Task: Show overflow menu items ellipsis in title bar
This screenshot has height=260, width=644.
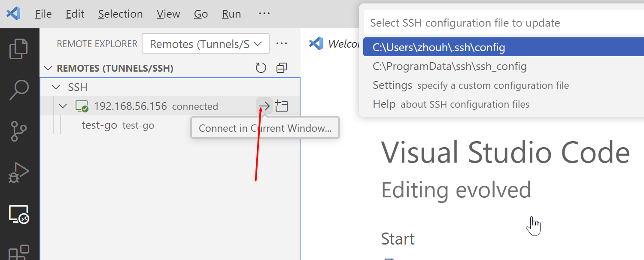Action: pyautogui.click(x=264, y=14)
